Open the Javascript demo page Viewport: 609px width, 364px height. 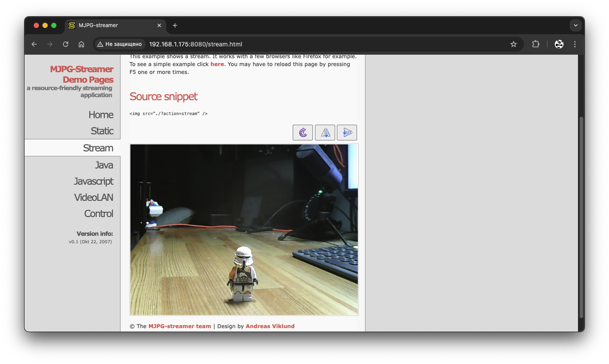tap(93, 181)
